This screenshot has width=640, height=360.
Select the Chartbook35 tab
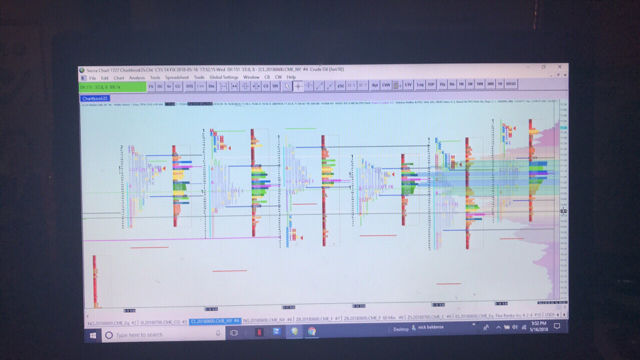pos(95,98)
